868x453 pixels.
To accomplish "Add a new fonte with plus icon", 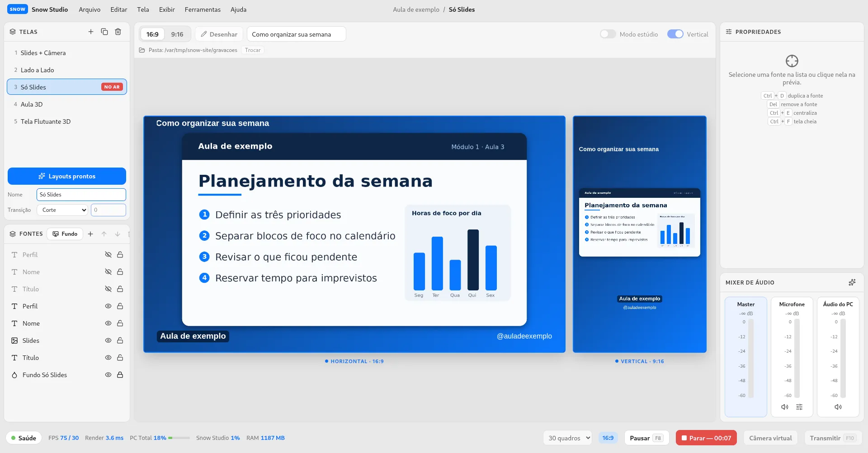I will coord(90,234).
